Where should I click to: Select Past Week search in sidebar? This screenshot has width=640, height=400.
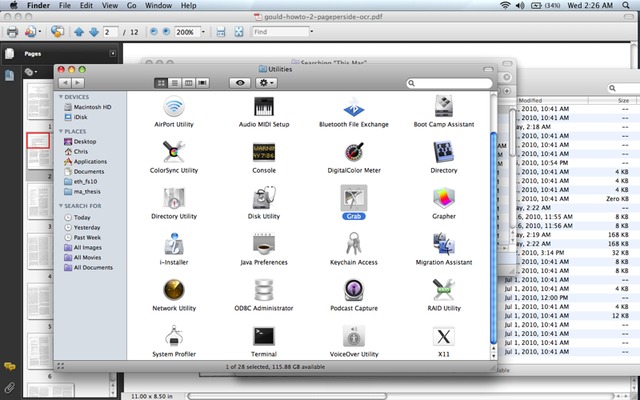[x=82, y=238]
